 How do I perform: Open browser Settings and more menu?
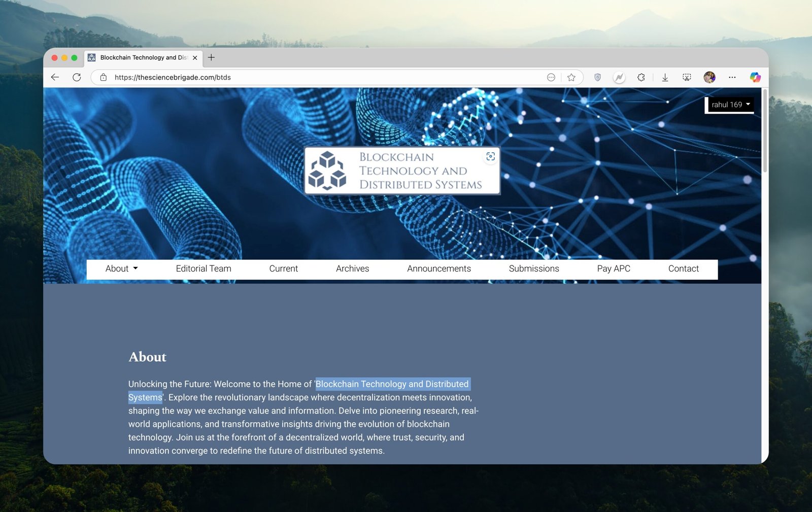(732, 77)
